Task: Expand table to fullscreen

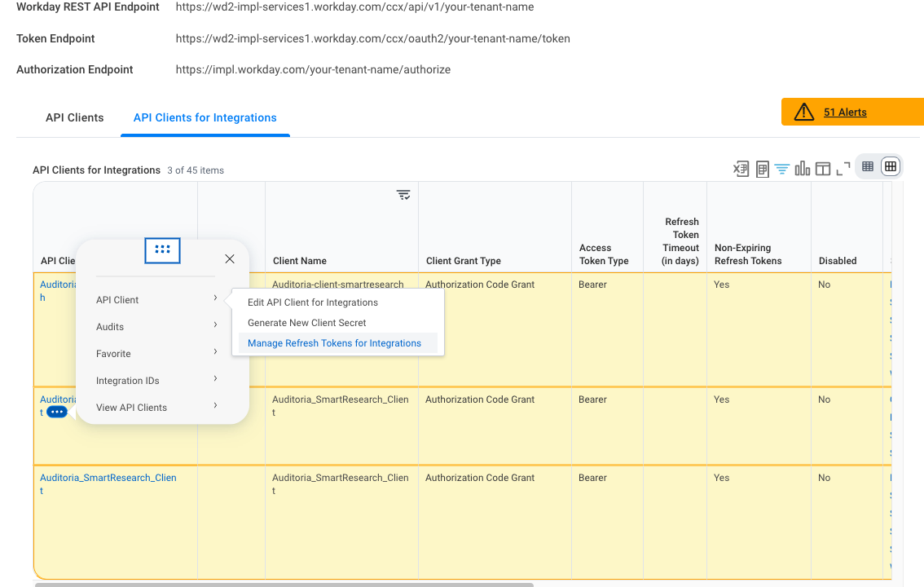Action: click(843, 169)
